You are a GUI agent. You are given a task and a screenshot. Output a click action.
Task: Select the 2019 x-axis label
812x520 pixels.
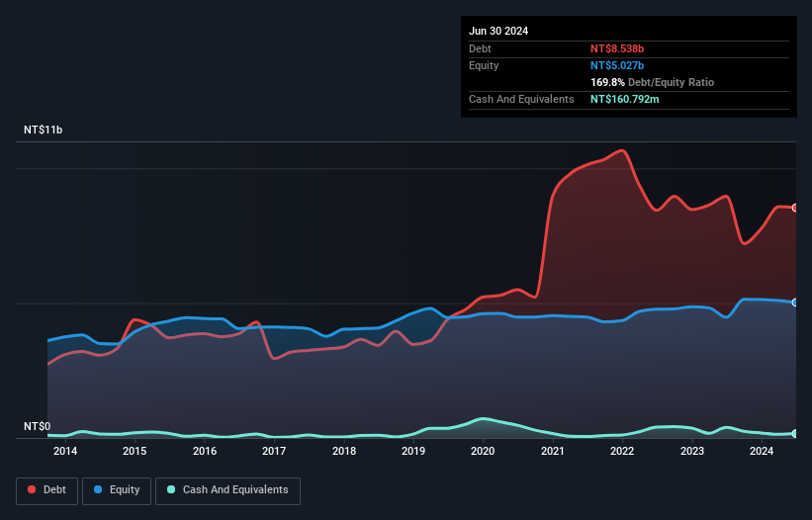[x=413, y=451]
